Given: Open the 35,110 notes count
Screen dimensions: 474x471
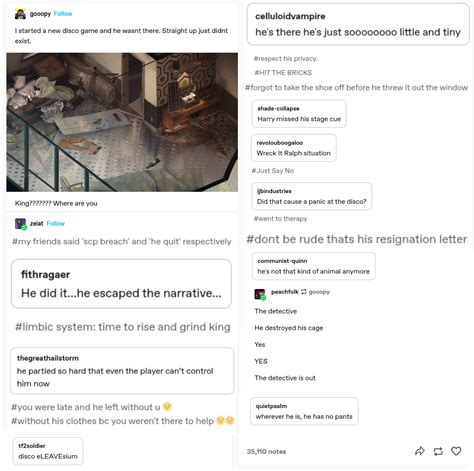Looking at the screenshot, I should [x=266, y=451].
